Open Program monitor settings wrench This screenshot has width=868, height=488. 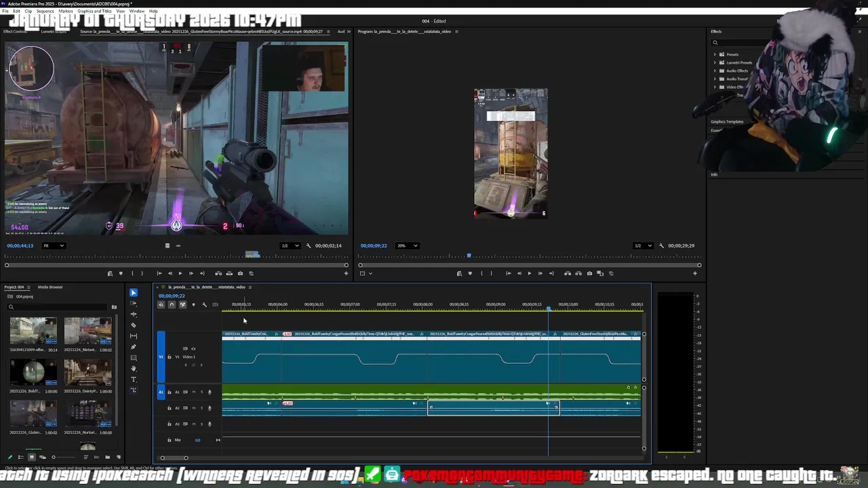(662, 246)
